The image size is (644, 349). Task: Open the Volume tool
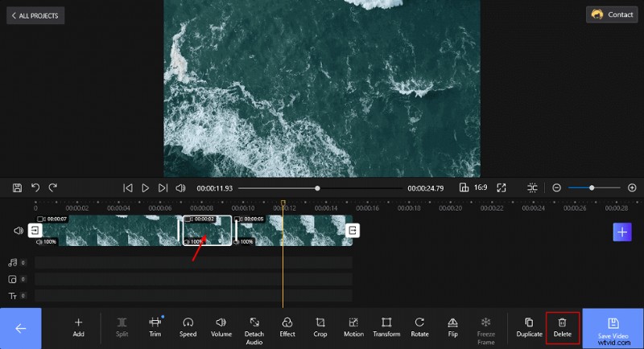point(221,327)
